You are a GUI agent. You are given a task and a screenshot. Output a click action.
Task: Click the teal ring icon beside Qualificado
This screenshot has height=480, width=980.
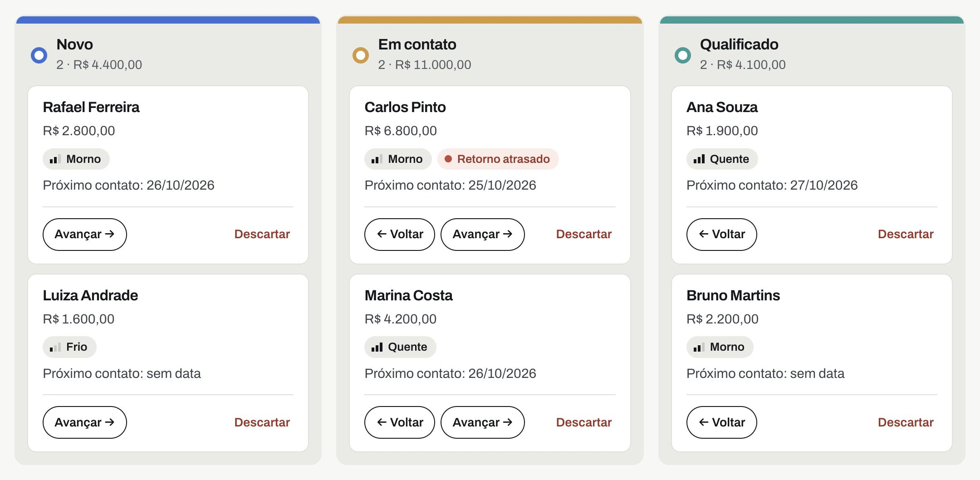pyautogui.click(x=682, y=55)
